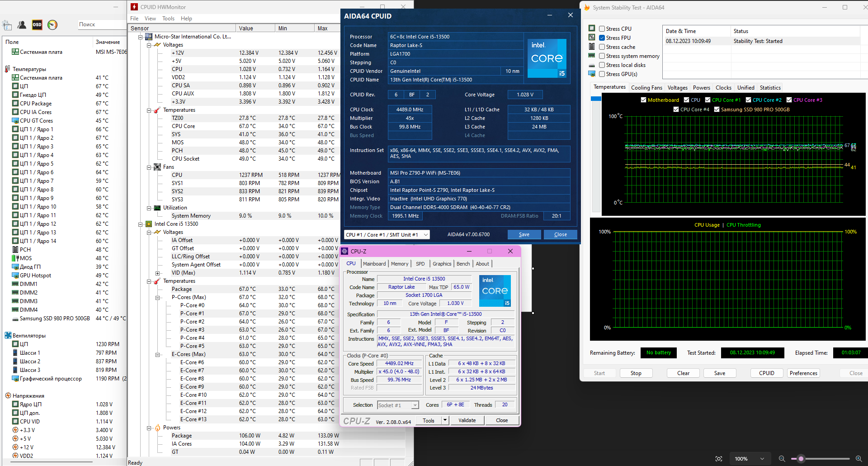Click the flame icon next to Powers node

click(157, 428)
